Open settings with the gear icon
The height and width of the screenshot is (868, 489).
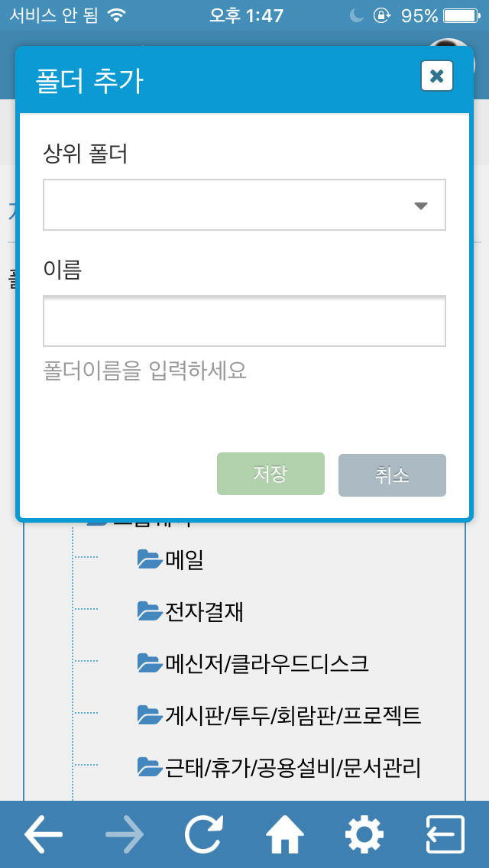click(364, 834)
